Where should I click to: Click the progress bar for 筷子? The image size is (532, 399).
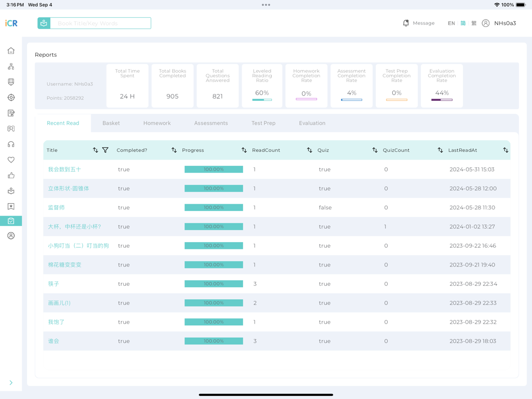[x=214, y=284]
